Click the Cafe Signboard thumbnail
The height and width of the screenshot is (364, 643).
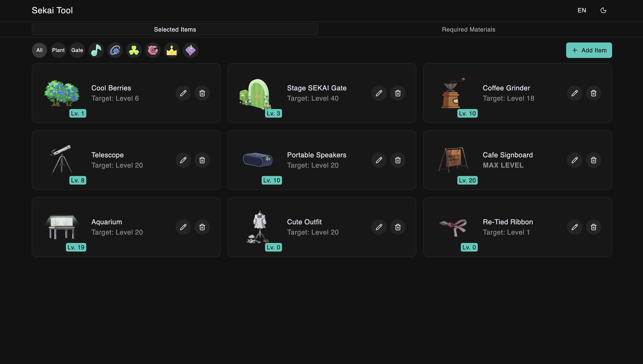pos(453,160)
